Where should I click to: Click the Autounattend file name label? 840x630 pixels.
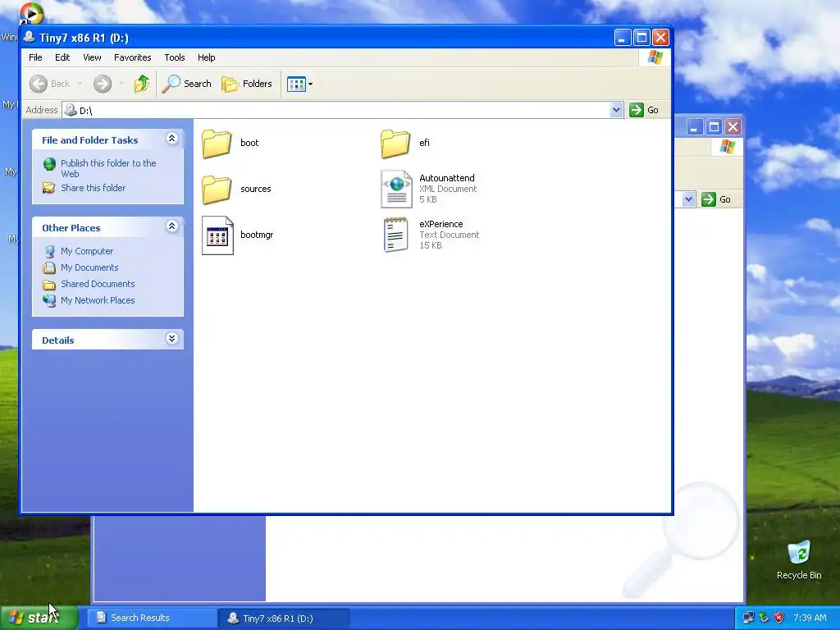tap(447, 178)
